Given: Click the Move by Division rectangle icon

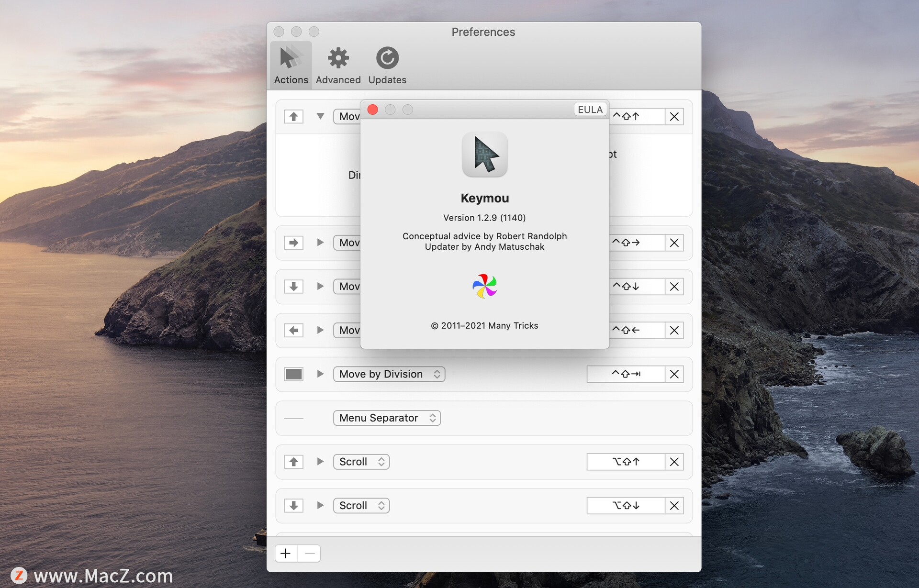Looking at the screenshot, I should pyautogui.click(x=293, y=374).
